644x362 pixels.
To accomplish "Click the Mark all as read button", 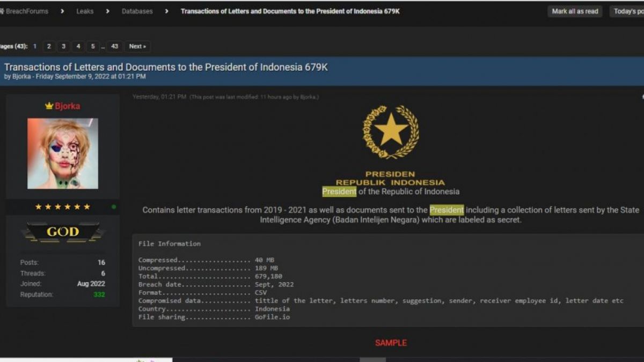I will [x=574, y=11].
